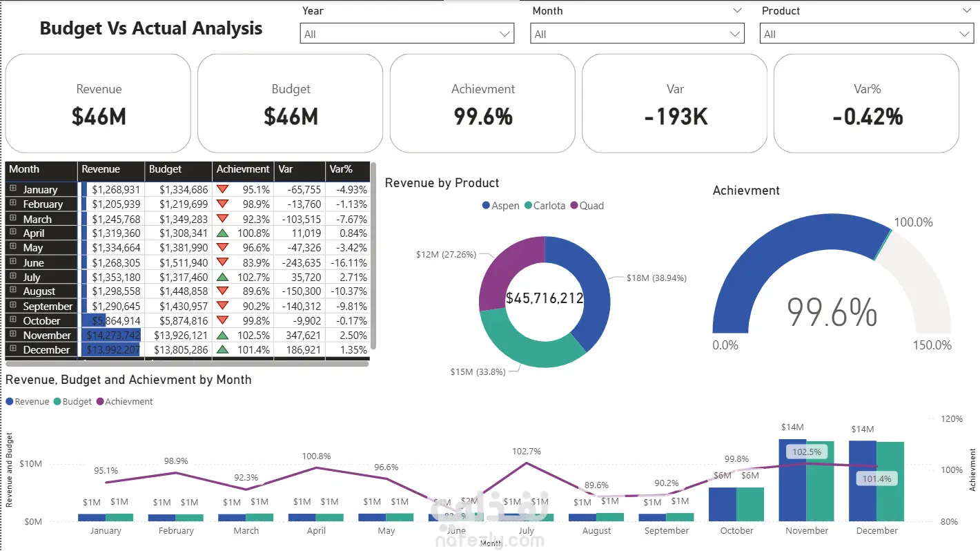Click the chevron beside the Product slicer header
980x551 pixels.
pos(967,11)
